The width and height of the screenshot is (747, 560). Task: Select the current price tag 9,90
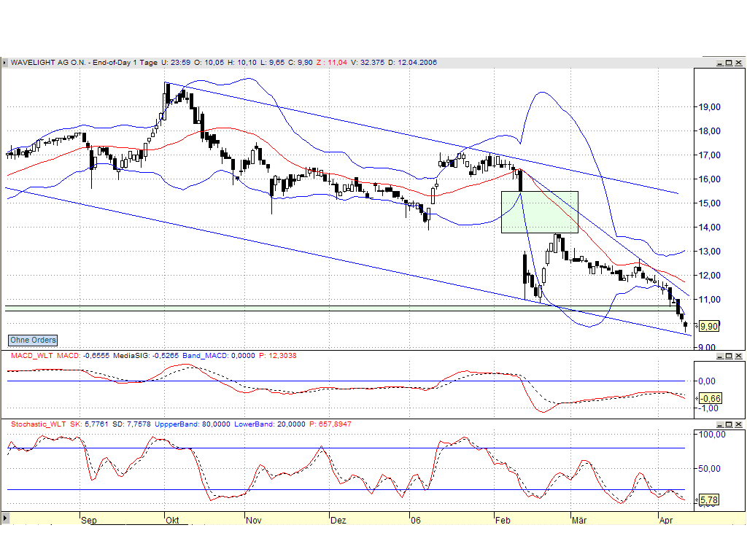[x=709, y=326]
